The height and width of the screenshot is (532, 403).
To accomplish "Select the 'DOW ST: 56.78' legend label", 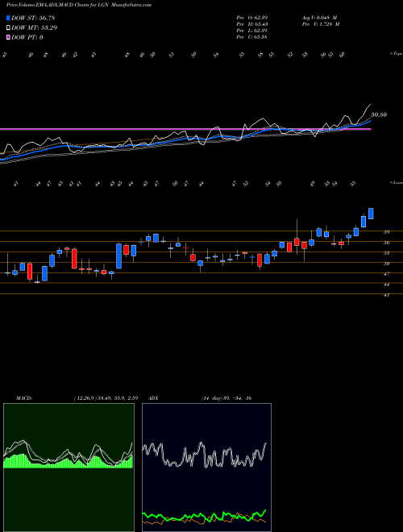I will pyautogui.click(x=33, y=18).
